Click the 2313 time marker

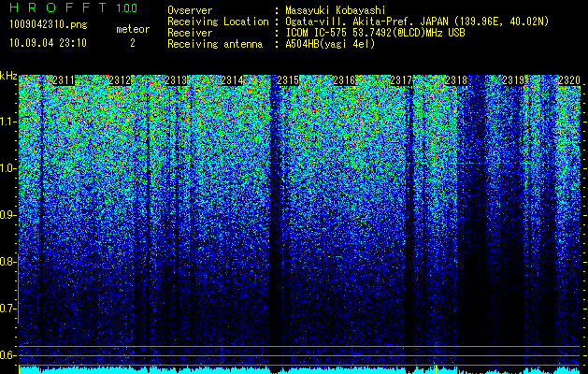176,80
